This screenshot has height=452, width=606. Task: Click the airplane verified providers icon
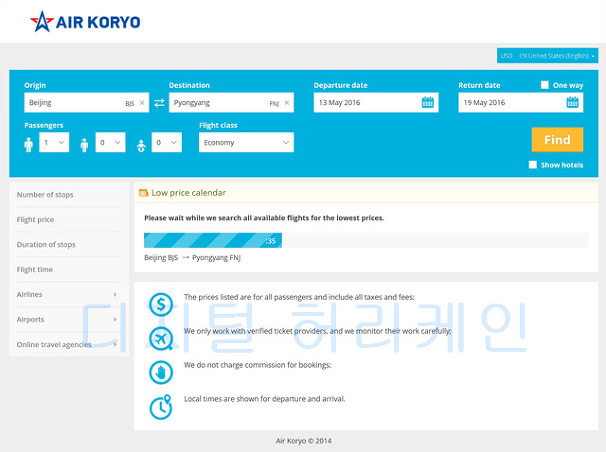(161, 338)
